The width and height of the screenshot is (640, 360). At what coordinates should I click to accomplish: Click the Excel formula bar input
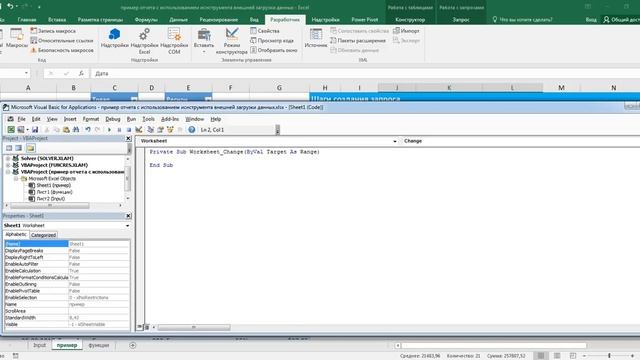pos(365,73)
